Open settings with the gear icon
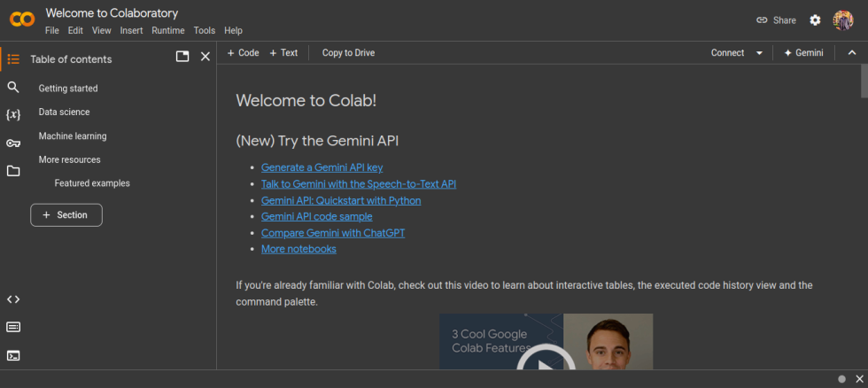The height and width of the screenshot is (388, 868). click(815, 20)
